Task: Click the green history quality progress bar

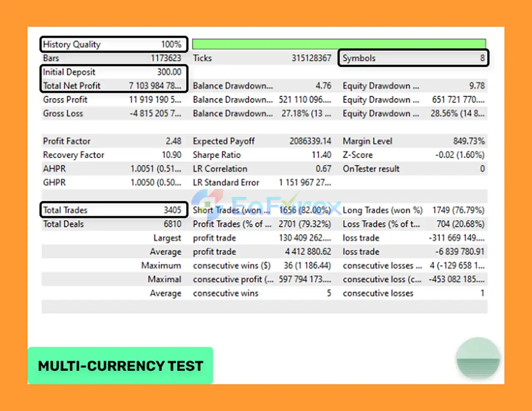Action: click(x=339, y=44)
